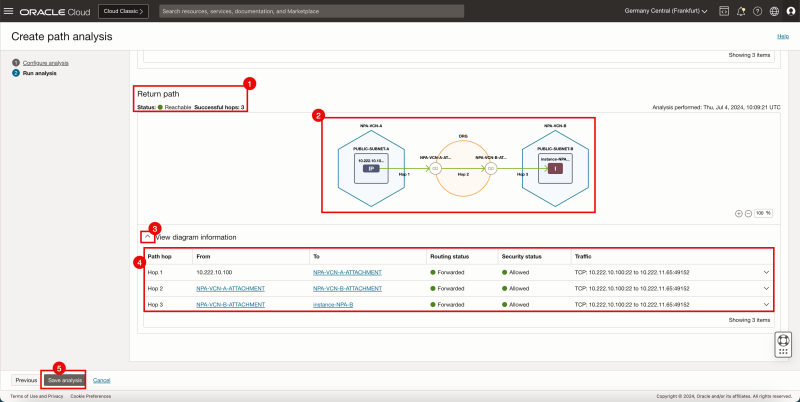
Task: Open the floating support lifebuoy widget
Action: point(783,343)
